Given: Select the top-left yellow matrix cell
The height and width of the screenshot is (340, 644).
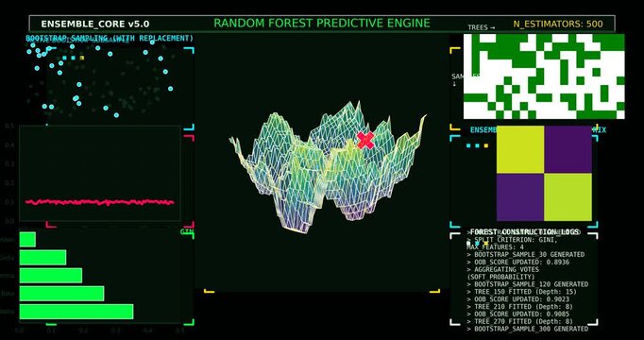Looking at the screenshot, I should coord(520,149).
